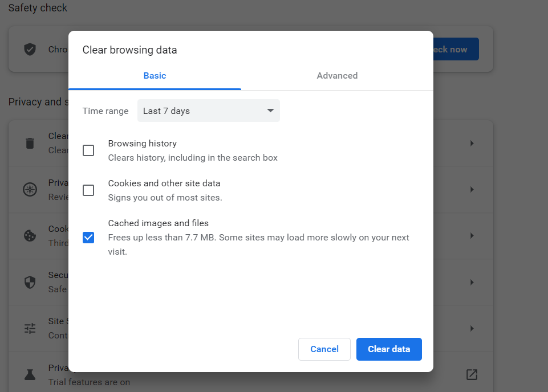This screenshot has height=392, width=548.
Task: Click the cookie icon in the settings list
Action: [x=30, y=235]
